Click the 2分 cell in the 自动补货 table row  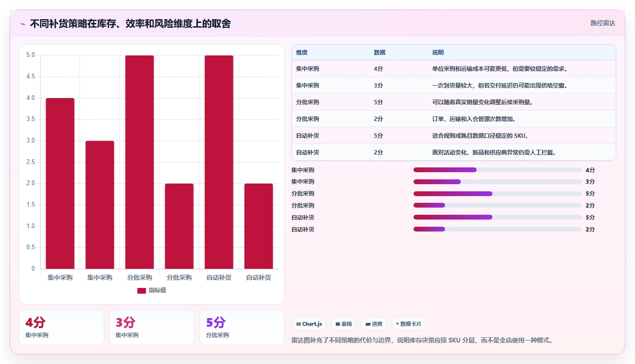379,153
